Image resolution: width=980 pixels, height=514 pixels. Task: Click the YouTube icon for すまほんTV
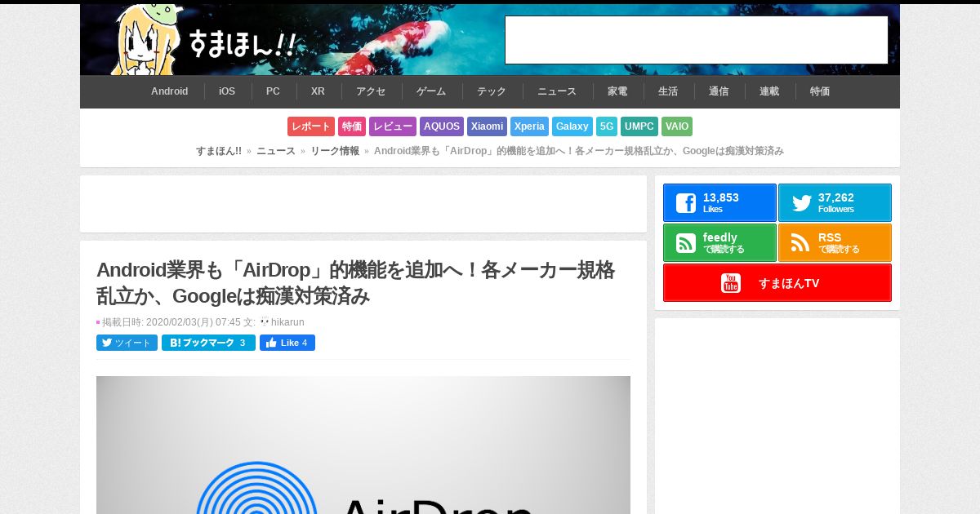[731, 283]
